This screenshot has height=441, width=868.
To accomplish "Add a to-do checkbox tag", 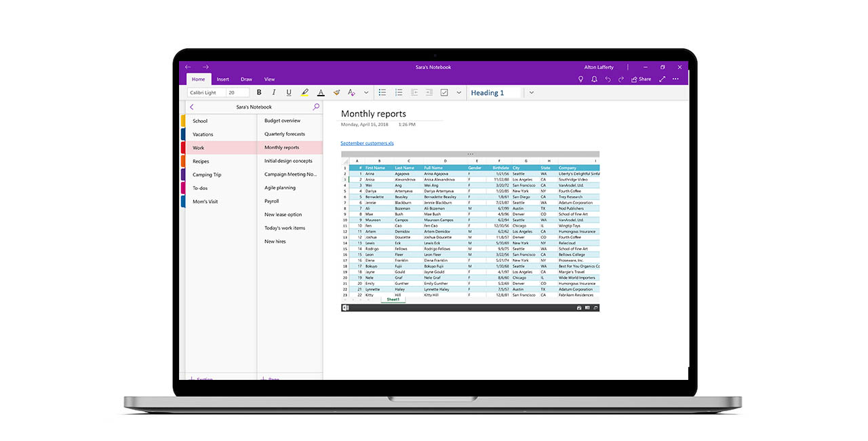I will 445,93.
